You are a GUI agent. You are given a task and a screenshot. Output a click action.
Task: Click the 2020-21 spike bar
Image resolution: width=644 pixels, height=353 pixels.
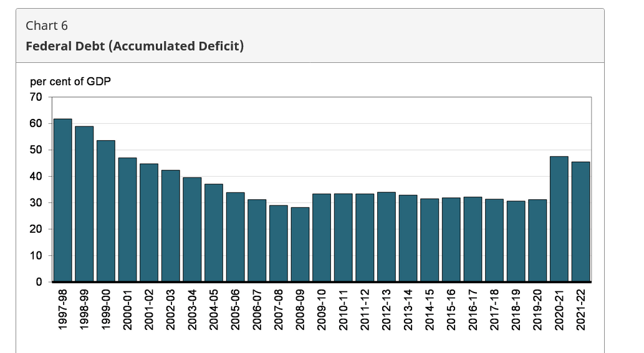(559, 219)
